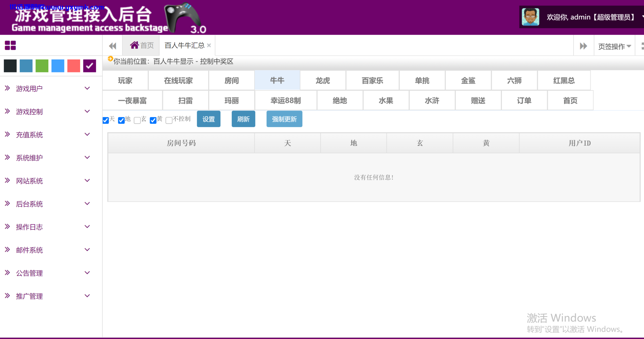This screenshot has height=339, width=644.
Task: Click the fast-forward tab-scroll arrows icon
Action: 584,46
